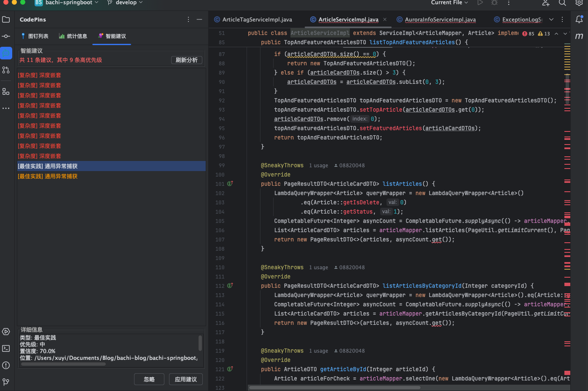Image resolution: width=588 pixels, height=391 pixels.
Task: Show more tool windows ellipsis icon
Action: (6, 108)
